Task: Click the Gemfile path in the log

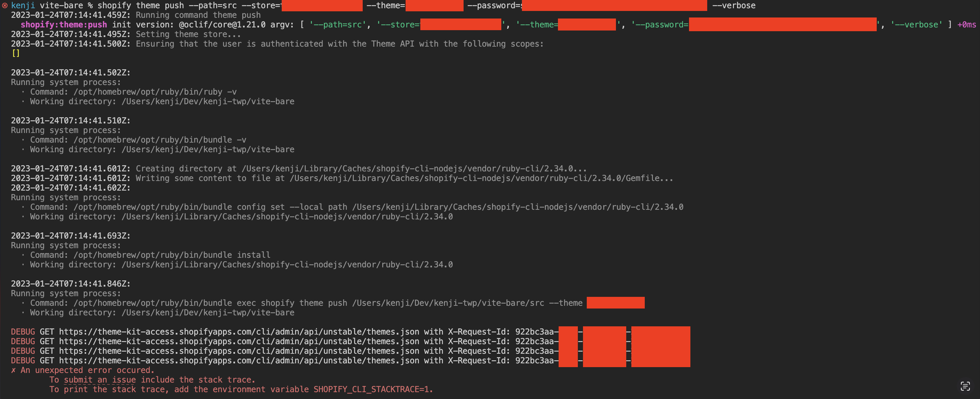Action: [x=475, y=178]
